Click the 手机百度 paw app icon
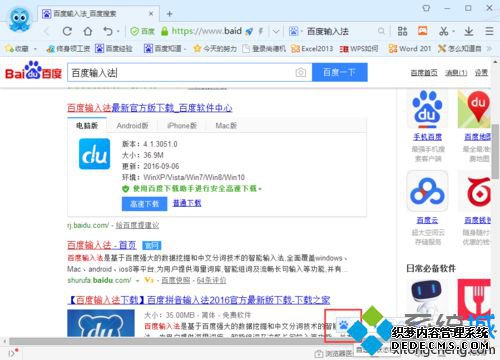 [427, 109]
